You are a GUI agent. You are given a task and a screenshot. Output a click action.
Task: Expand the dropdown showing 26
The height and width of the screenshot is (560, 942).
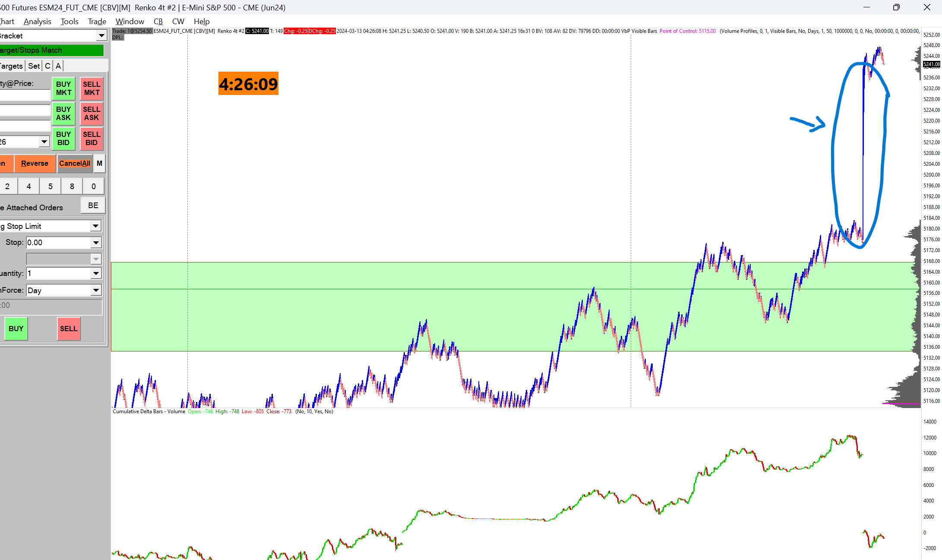click(x=44, y=142)
